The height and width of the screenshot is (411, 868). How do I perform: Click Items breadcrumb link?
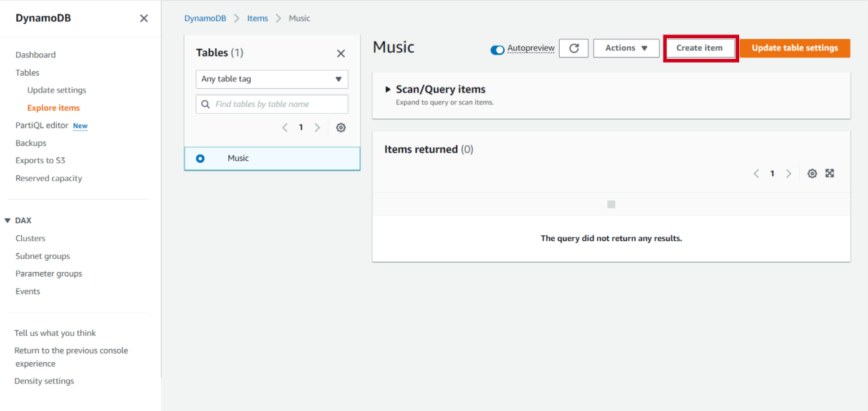(x=258, y=18)
